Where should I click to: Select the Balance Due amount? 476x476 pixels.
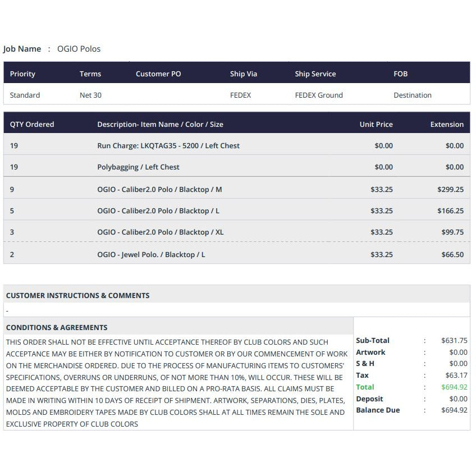454,410
